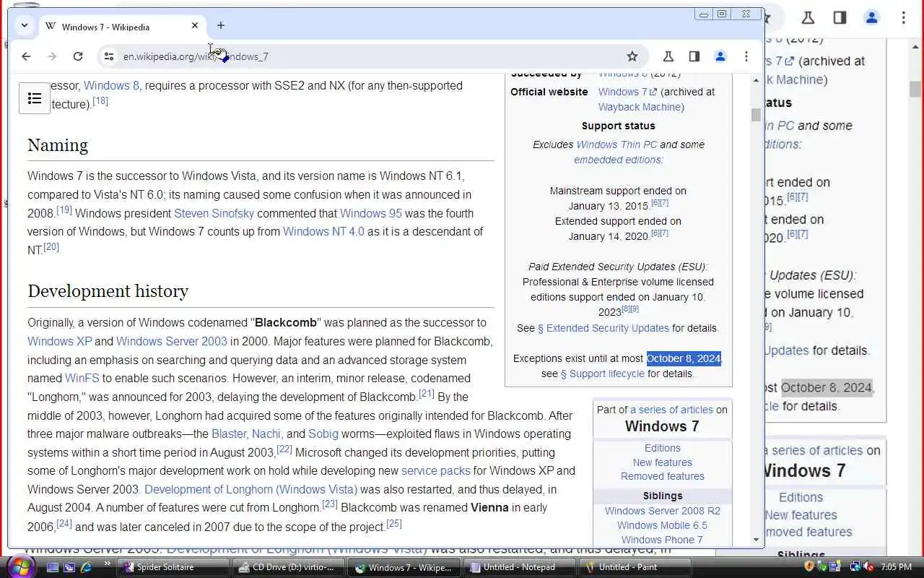The width and height of the screenshot is (924, 578).
Task: View site information icon in address bar
Action: [108, 56]
